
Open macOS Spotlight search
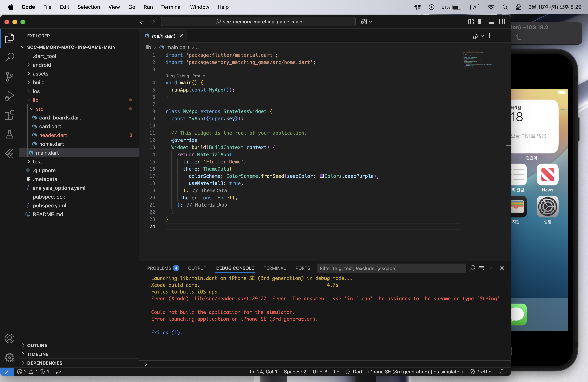click(x=505, y=7)
